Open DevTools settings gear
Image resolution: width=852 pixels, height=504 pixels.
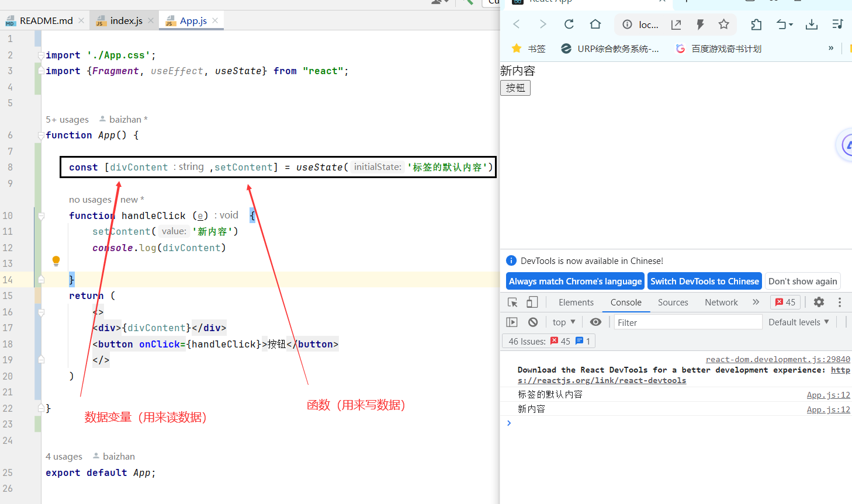[x=819, y=302]
